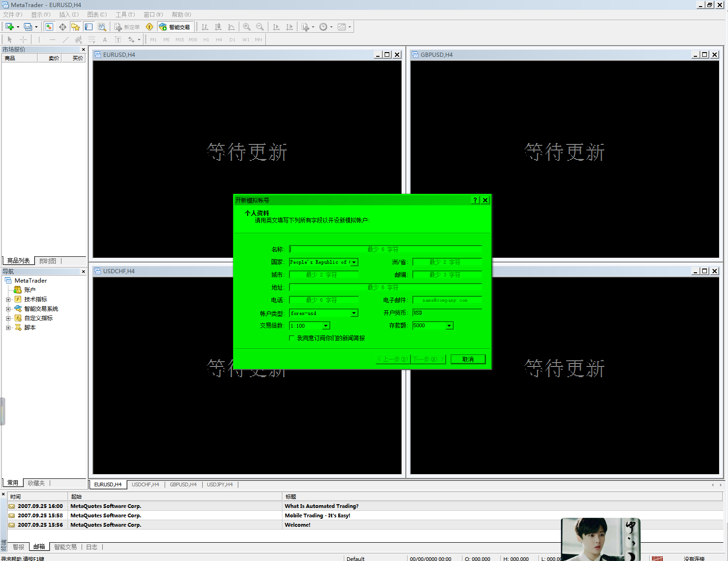Click the name (名称) input field
The width and height of the screenshot is (728, 561).
coord(385,249)
